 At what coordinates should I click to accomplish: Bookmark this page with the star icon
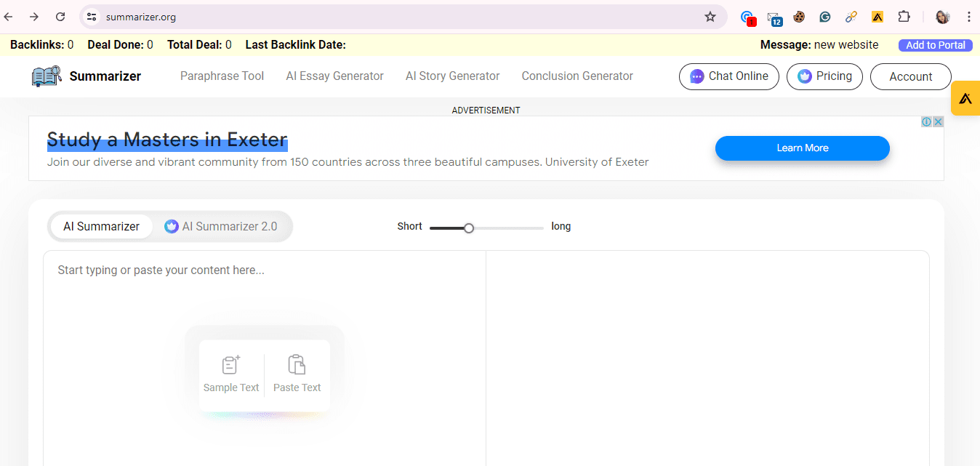point(710,17)
